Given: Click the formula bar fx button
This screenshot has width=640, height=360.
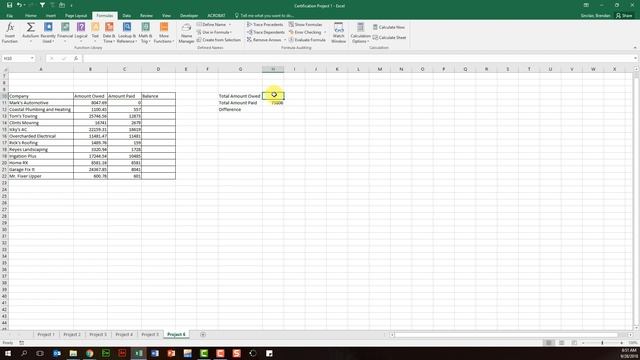Looking at the screenshot, I should 76,58.
